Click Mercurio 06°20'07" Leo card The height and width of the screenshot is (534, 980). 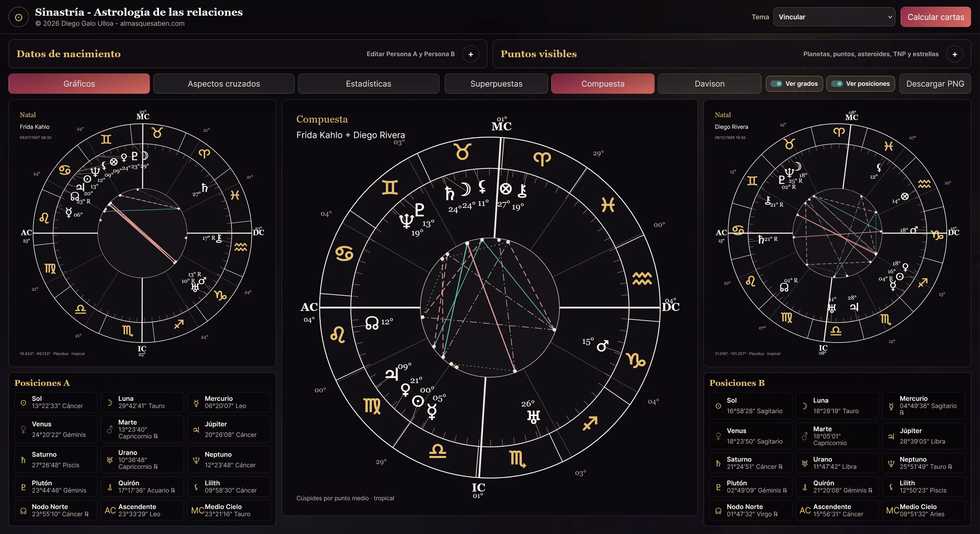click(229, 402)
